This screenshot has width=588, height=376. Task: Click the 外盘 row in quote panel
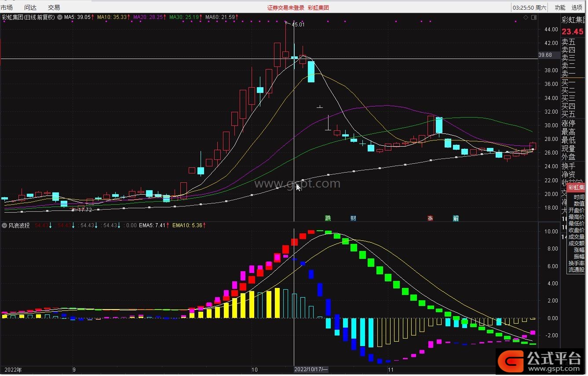568,157
